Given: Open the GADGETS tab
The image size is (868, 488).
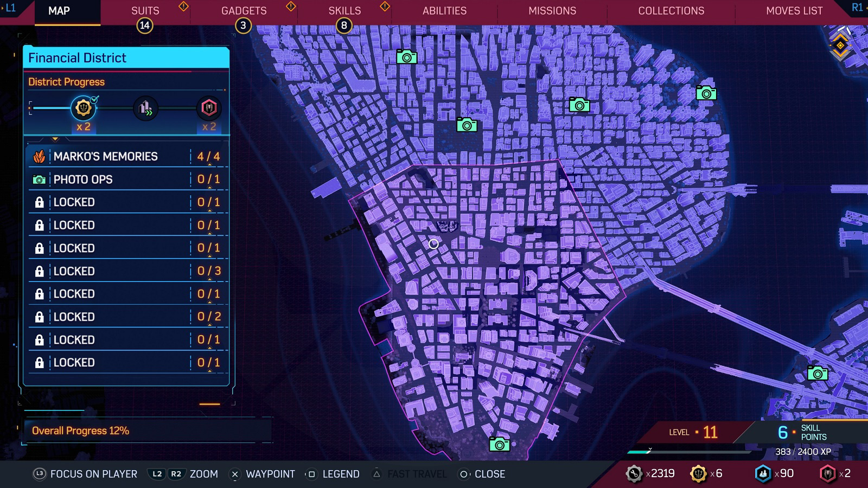Looking at the screenshot, I should 244,11.
